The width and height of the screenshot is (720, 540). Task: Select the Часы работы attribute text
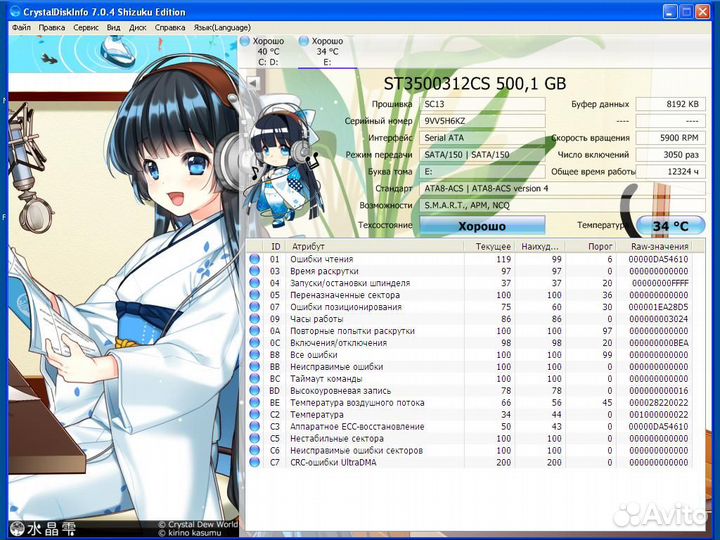pyautogui.click(x=316, y=319)
